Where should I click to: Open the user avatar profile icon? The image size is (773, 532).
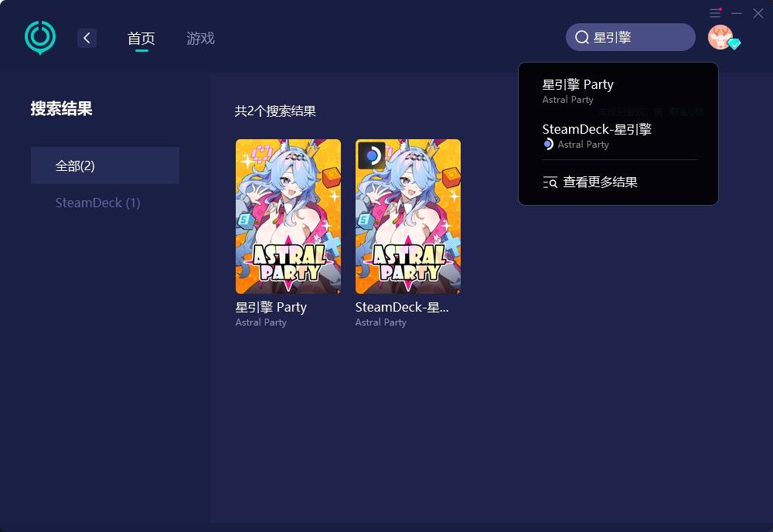click(720, 37)
